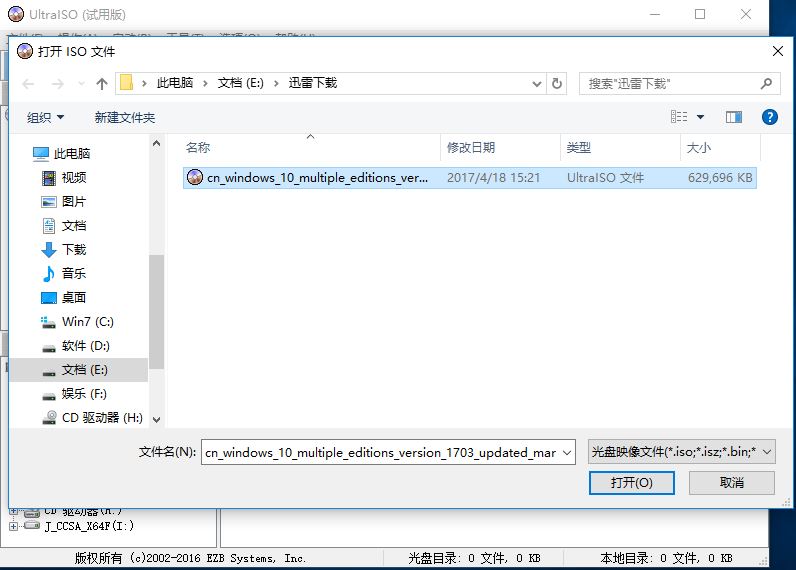This screenshot has height=570, width=796.
Task: Click the Forward navigation arrow
Action: (57, 84)
